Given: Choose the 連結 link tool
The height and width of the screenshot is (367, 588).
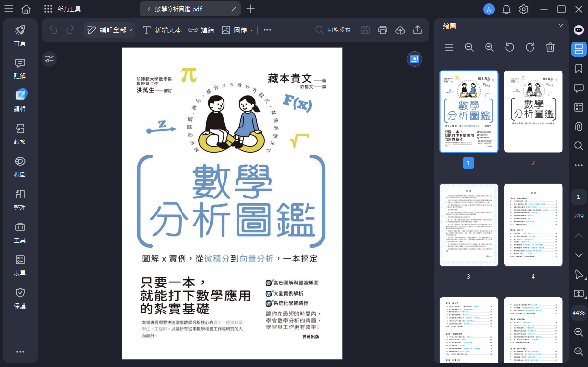Looking at the screenshot, I should tap(201, 30).
